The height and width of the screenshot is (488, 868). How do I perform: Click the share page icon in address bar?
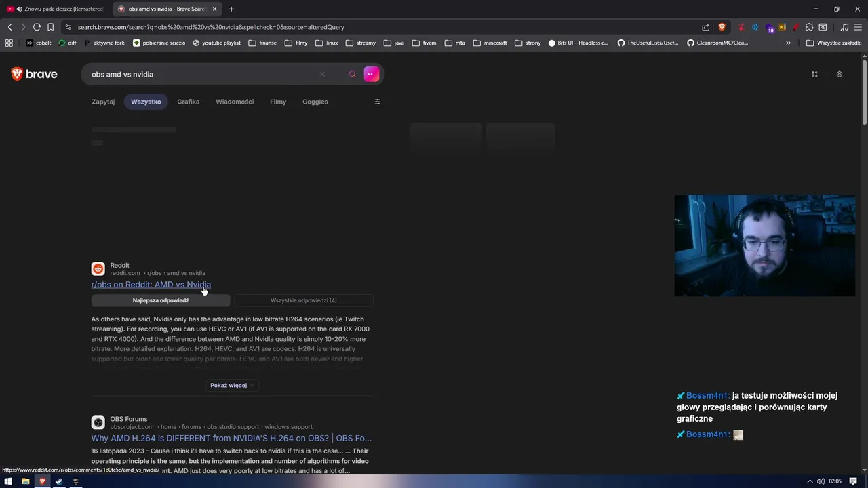(x=706, y=27)
